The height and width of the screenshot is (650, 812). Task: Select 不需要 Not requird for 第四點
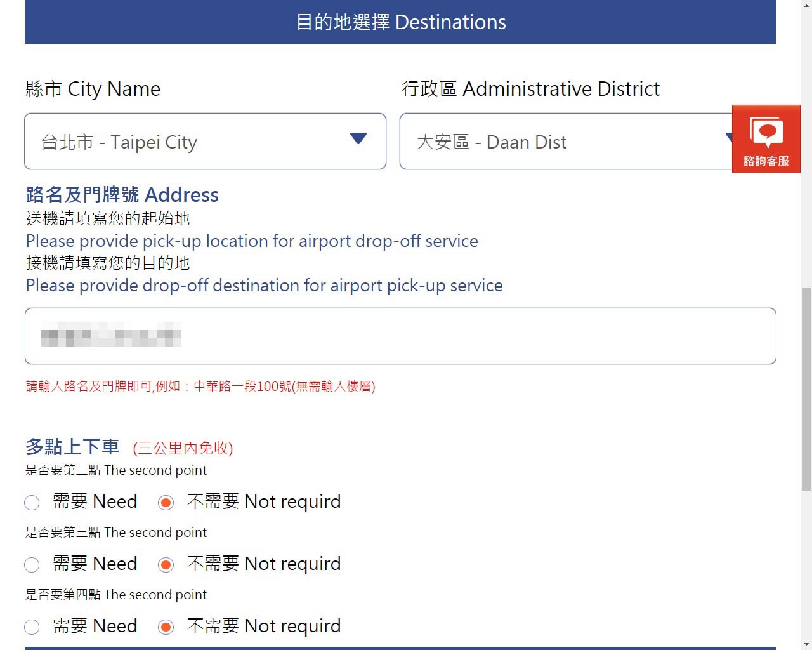tap(166, 627)
